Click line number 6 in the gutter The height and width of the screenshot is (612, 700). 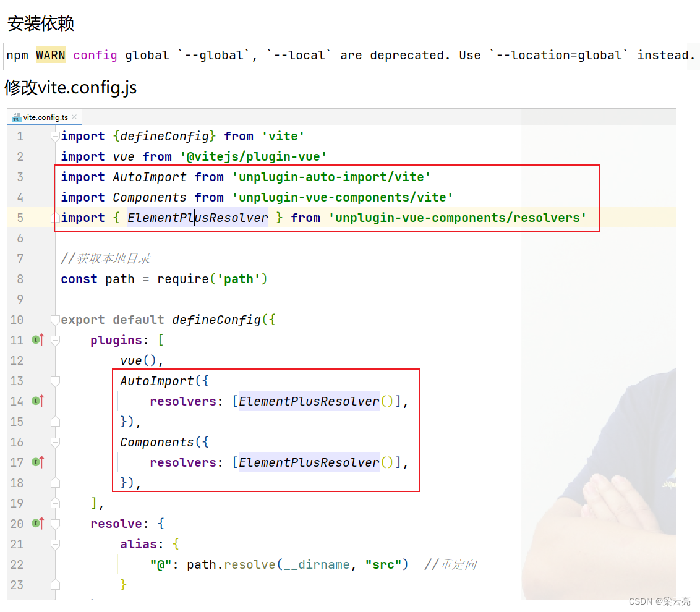20,239
